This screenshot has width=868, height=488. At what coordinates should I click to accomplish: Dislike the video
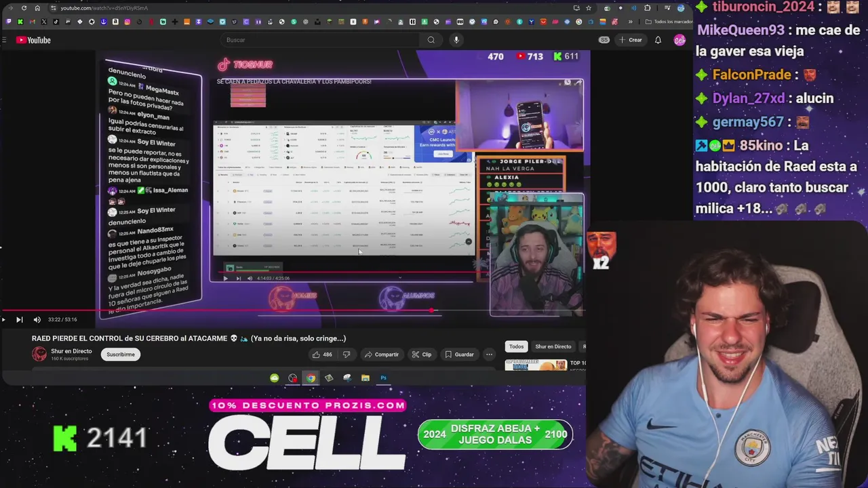[x=347, y=354]
